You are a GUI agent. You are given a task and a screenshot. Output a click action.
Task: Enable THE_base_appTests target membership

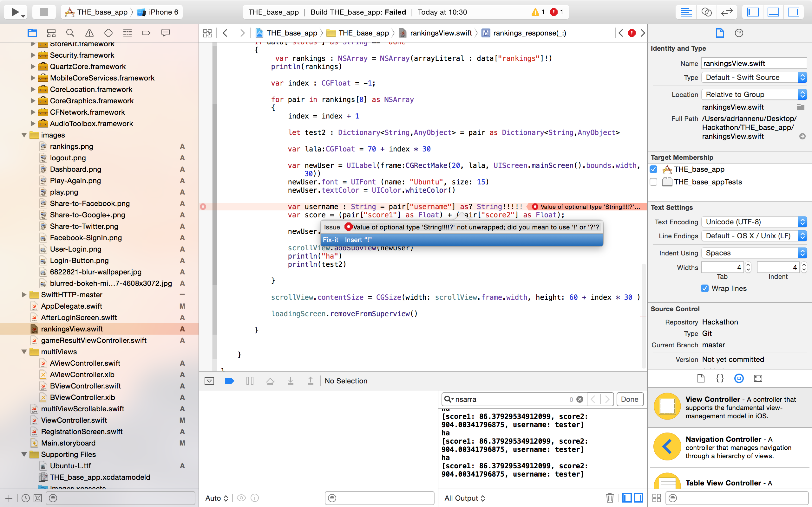point(653,182)
